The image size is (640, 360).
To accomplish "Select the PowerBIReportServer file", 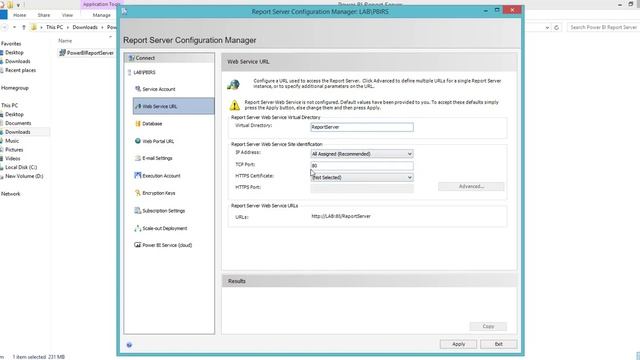I will [87, 53].
